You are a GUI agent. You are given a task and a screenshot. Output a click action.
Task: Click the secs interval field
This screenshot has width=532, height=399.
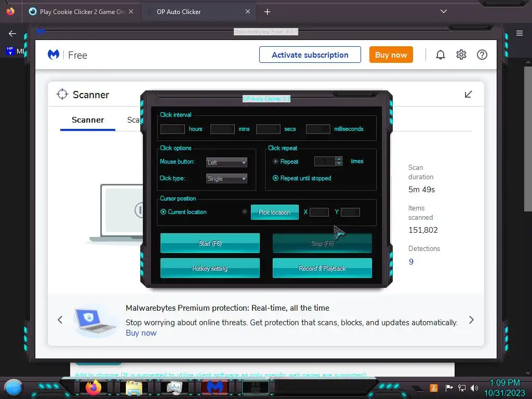coord(269,129)
